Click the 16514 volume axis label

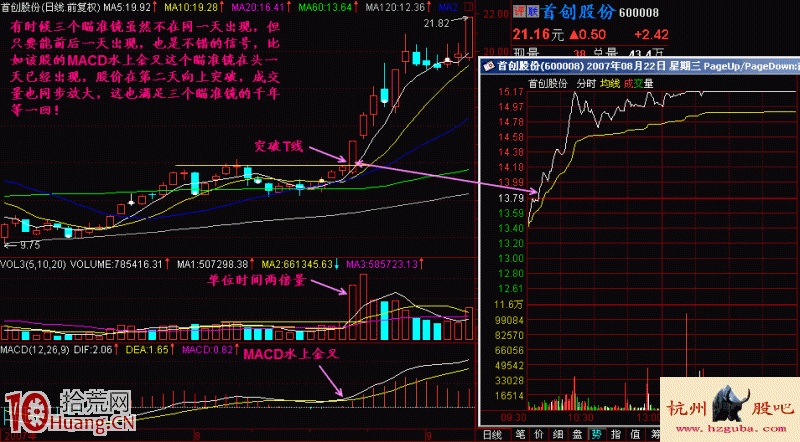(x=509, y=396)
